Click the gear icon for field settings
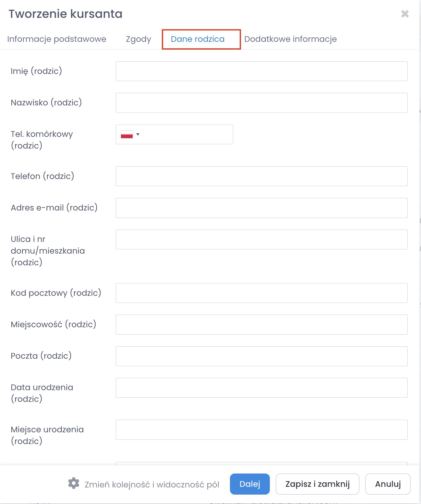 tap(74, 483)
